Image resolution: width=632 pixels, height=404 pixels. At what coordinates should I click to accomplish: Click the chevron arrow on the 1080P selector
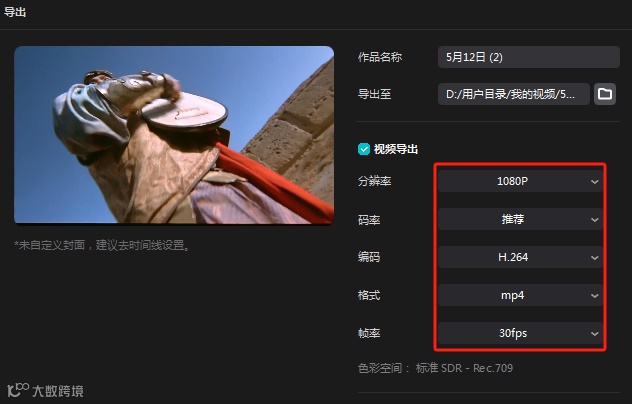coord(595,182)
